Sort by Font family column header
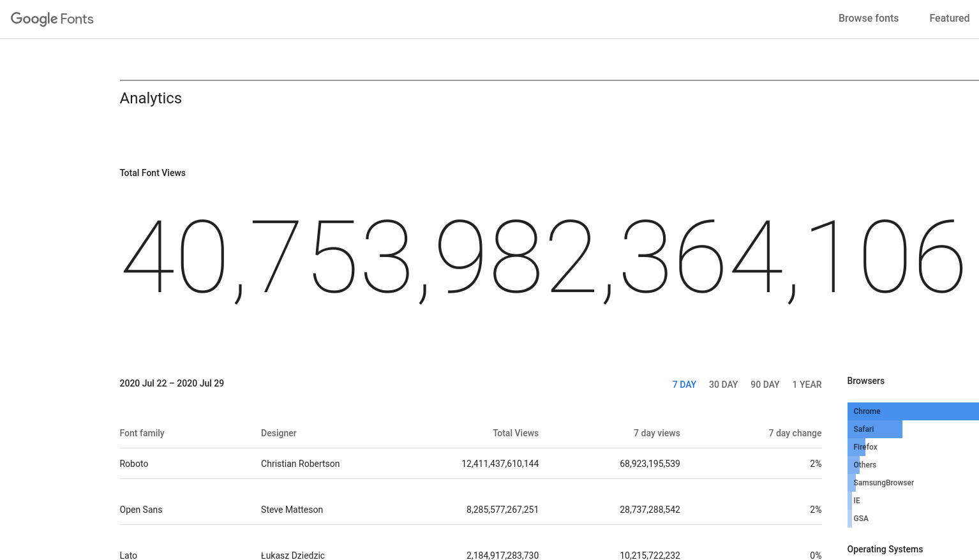Screen dimensions: 979x560 coord(142,433)
